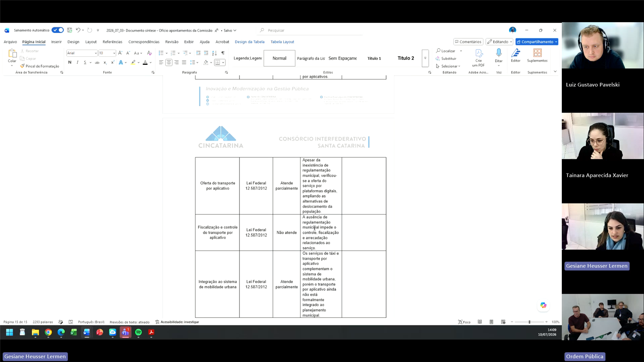Click the show paragraph marks (¶) icon

point(223,53)
